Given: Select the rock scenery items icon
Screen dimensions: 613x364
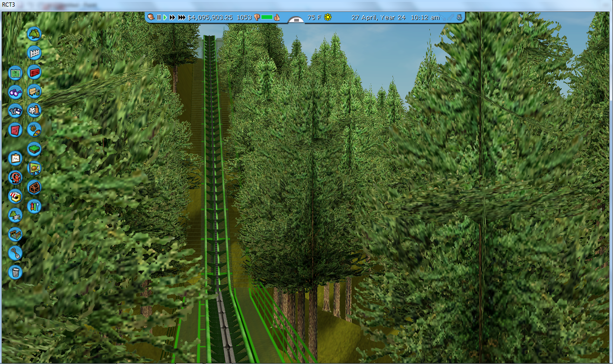Looking at the screenshot, I should [34, 129].
